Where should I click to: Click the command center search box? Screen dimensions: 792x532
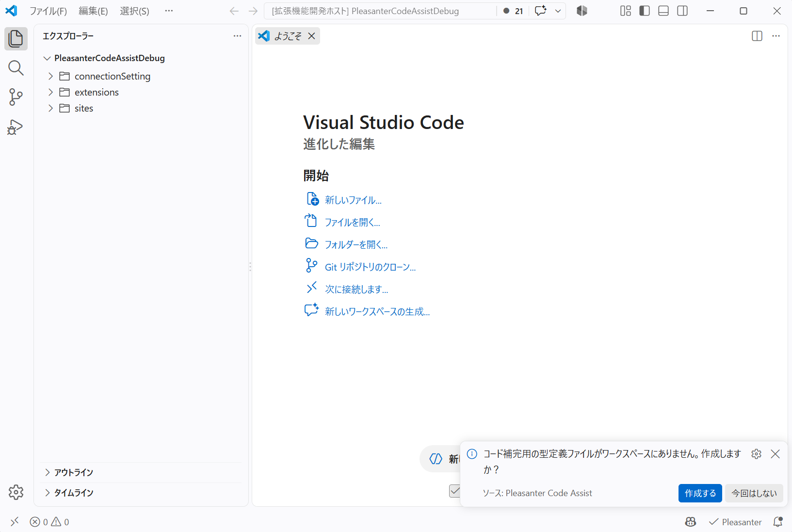(x=380, y=11)
